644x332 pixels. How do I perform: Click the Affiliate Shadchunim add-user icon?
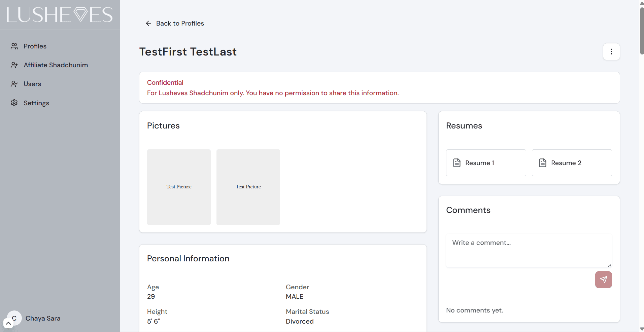click(14, 65)
